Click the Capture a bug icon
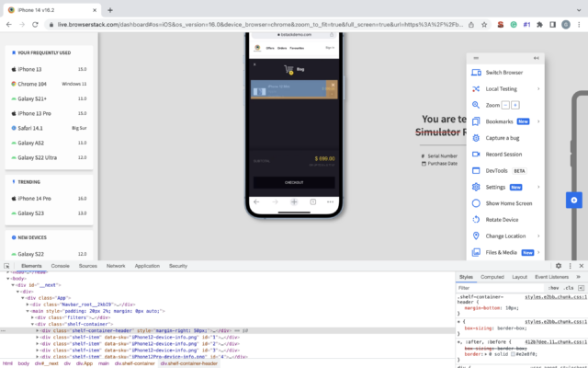The width and height of the screenshot is (588, 368). click(476, 138)
